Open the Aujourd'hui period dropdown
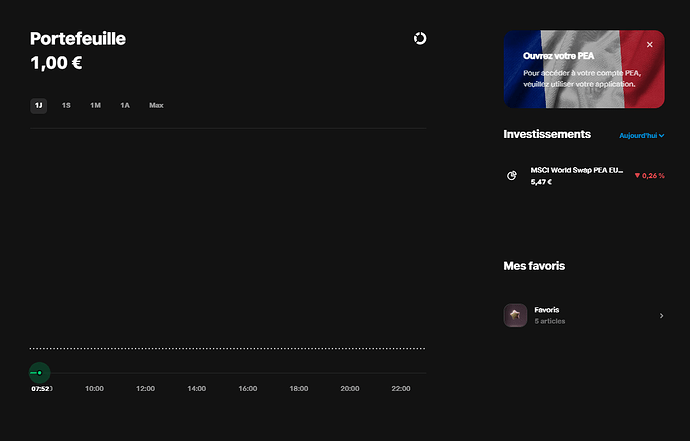The width and height of the screenshot is (690, 441). pos(641,135)
